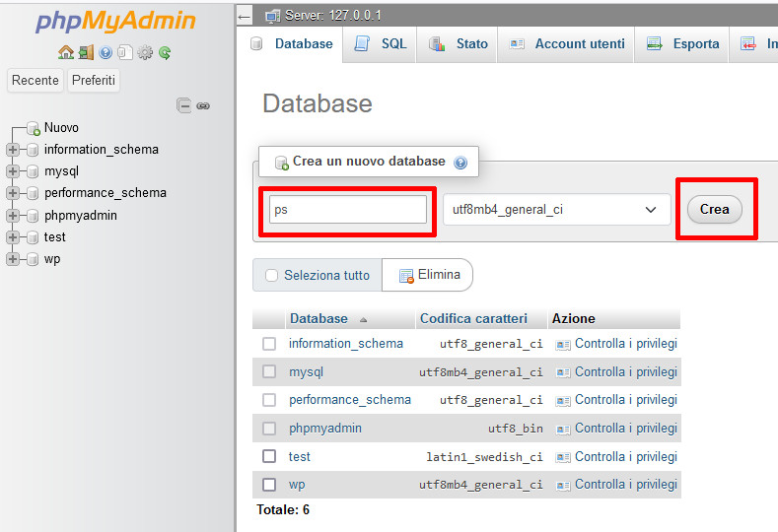Open the performance_schema link in the table

(x=350, y=400)
